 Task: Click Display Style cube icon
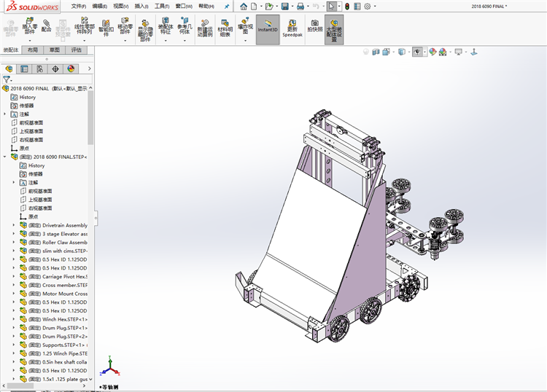(x=402, y=52)
